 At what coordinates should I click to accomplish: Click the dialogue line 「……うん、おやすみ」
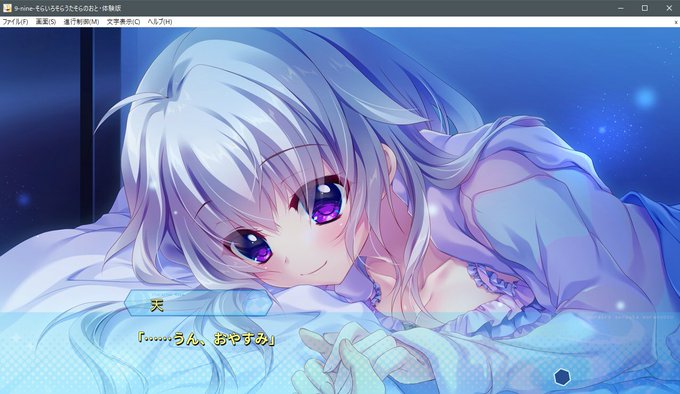[206, 339]
